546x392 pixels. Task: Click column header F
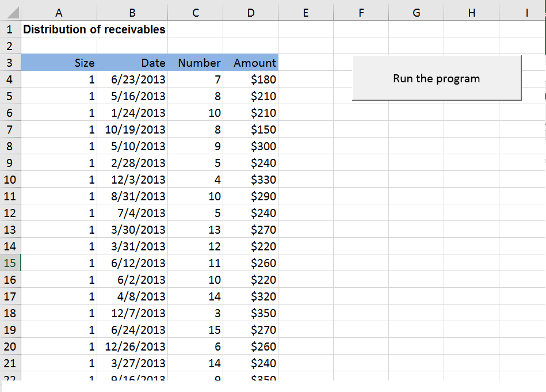pos(361,12)
